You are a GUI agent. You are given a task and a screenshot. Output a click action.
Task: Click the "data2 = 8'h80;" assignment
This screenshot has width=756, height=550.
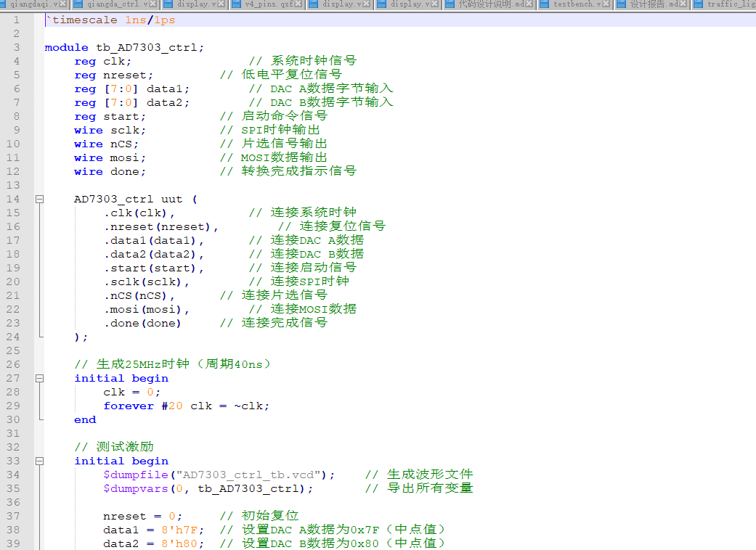[x=154, y=543]
